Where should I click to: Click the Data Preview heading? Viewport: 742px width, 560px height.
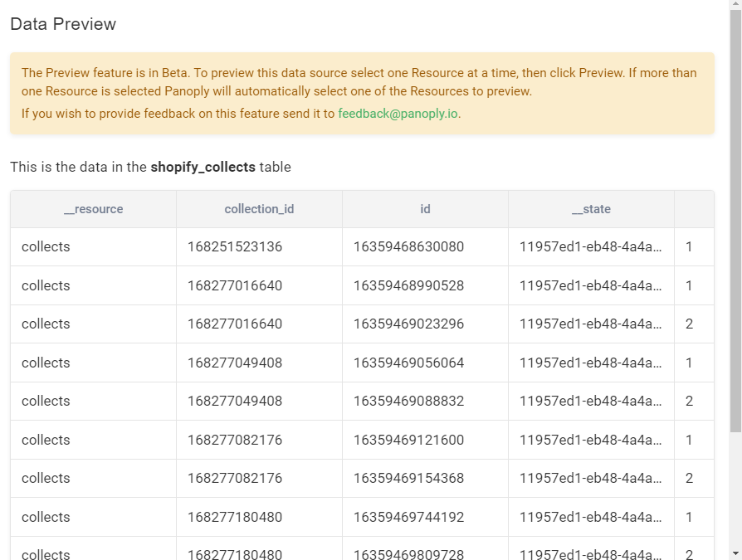63,24
